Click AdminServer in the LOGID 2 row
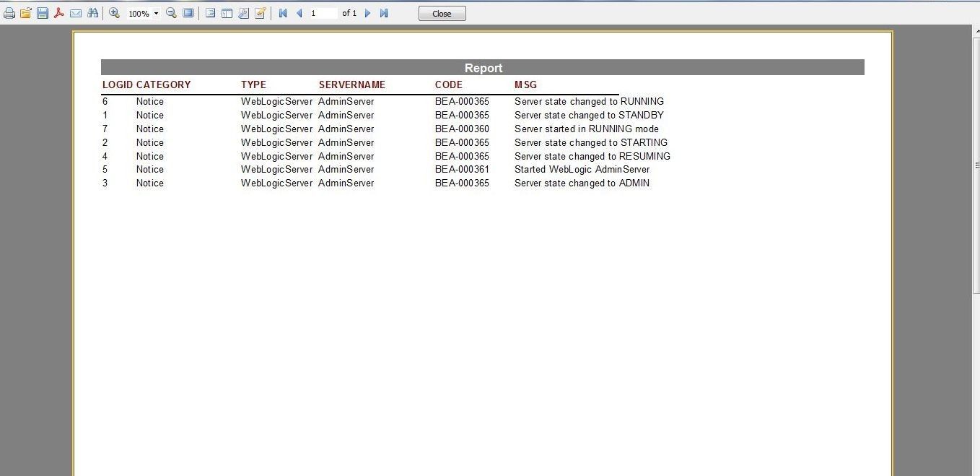The image size is (980, 476). pyautogui.click(x=346, y=142)
